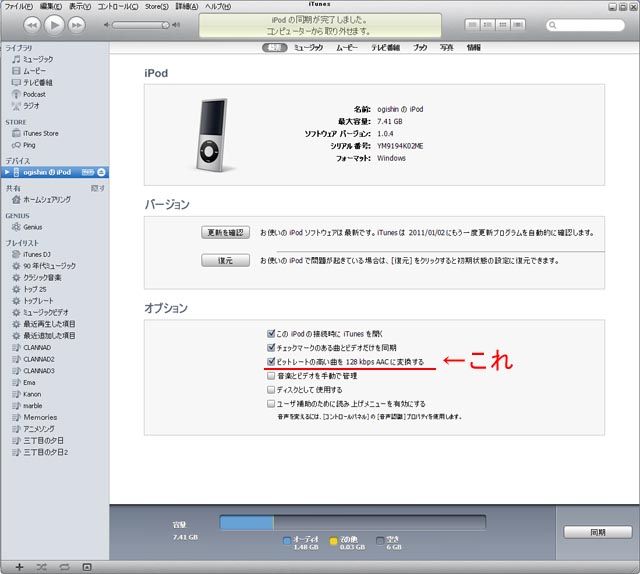Click the 同期 sync button

pyautogui.click(x=598, y=532)
